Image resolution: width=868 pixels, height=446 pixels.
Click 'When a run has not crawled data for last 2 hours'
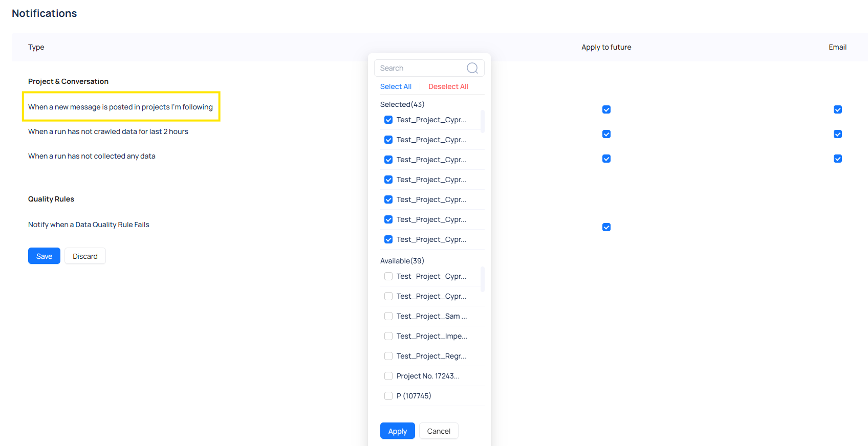pos(108,131)
